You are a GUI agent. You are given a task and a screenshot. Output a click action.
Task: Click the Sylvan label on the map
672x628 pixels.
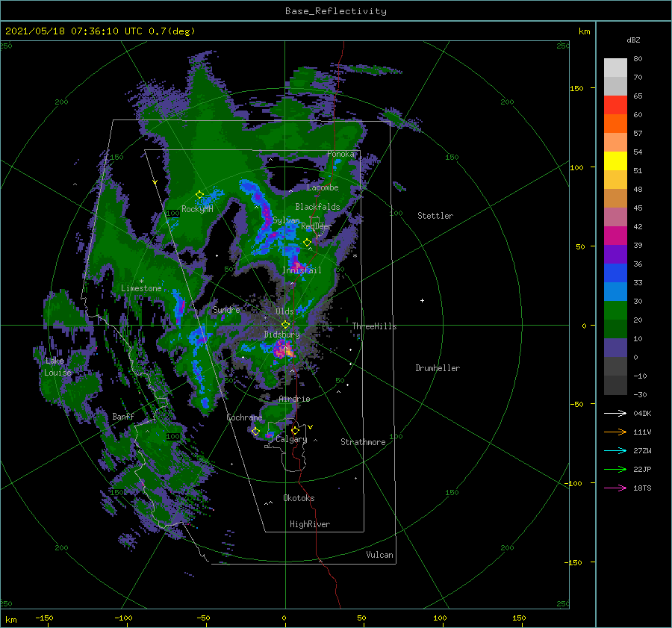286,220
